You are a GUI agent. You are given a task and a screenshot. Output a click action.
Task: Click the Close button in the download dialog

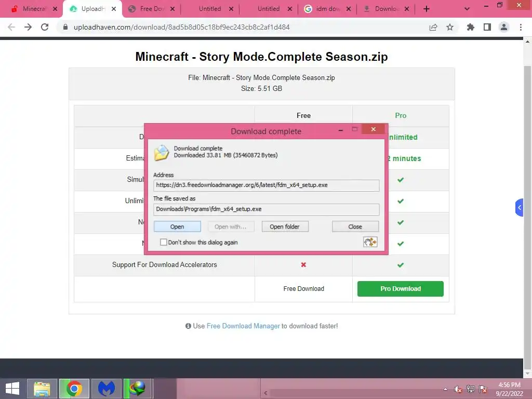click(x=355, y=227)
